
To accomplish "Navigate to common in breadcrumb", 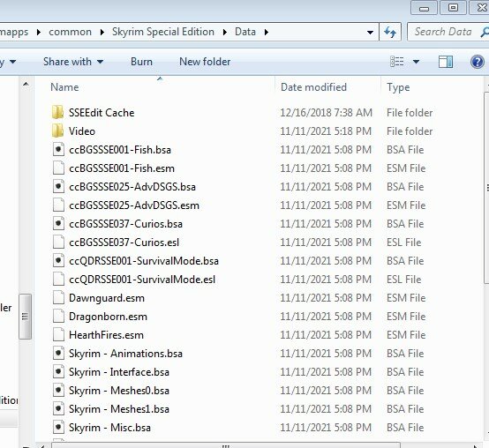I will [70, 32].
